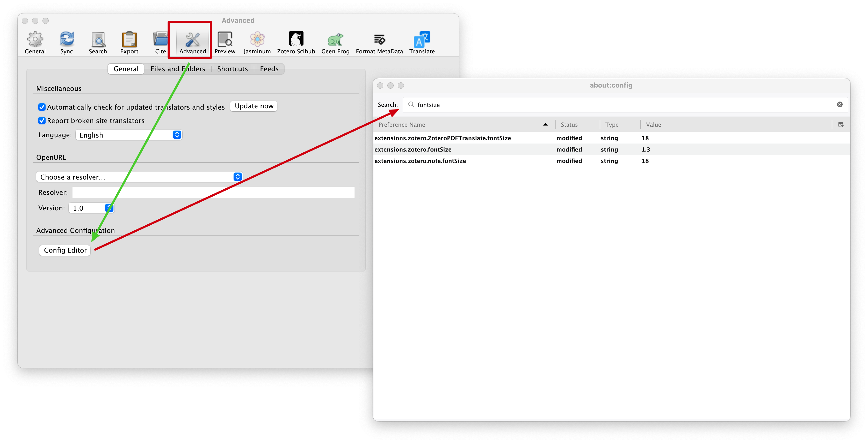Switch to the Feeds tab
This screenshot has width=868, height=443.
(269, 69)
